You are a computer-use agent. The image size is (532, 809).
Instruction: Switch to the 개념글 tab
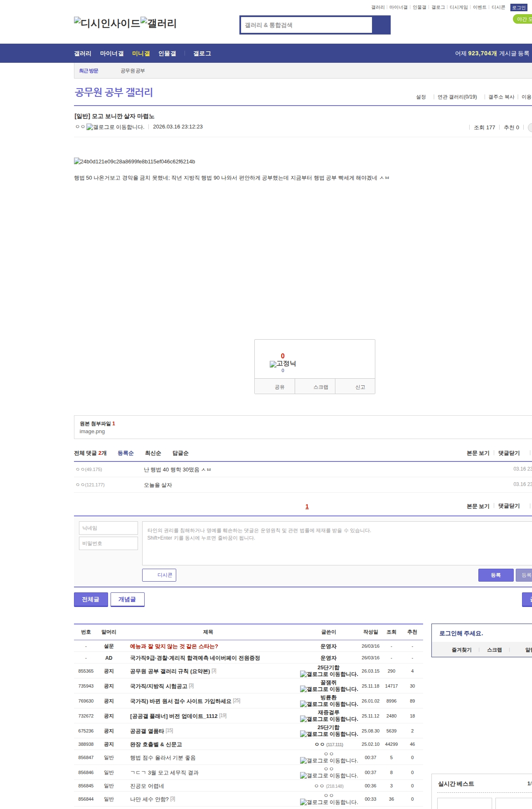[127, 599]
